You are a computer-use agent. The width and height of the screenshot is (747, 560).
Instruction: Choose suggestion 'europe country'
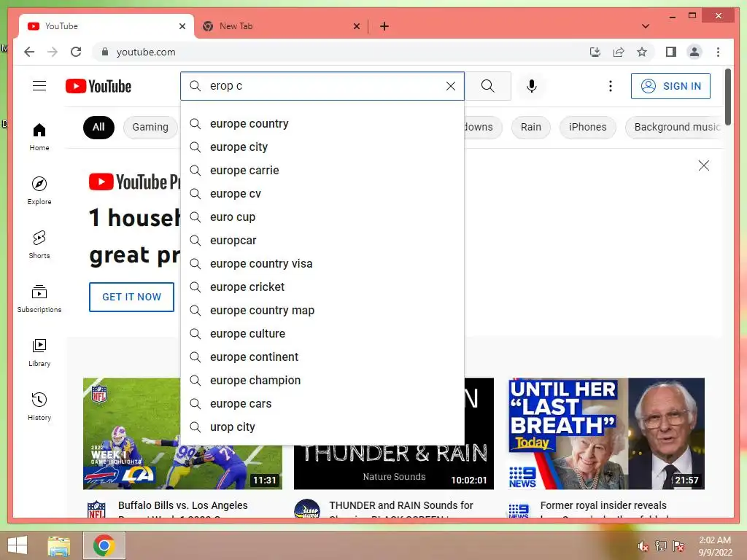pyautogui.click(x=322, y=124)
